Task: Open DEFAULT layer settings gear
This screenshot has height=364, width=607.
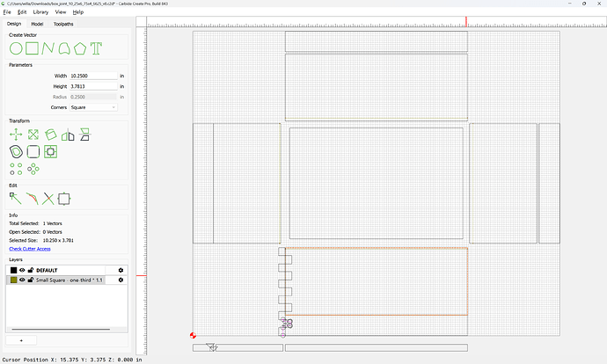Action: (x=121, y=270)
